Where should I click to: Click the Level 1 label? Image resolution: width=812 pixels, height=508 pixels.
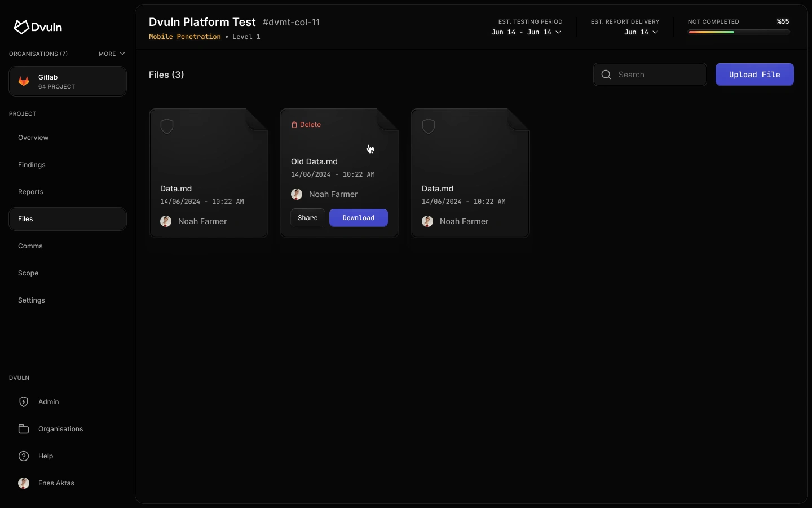(246, 37)
